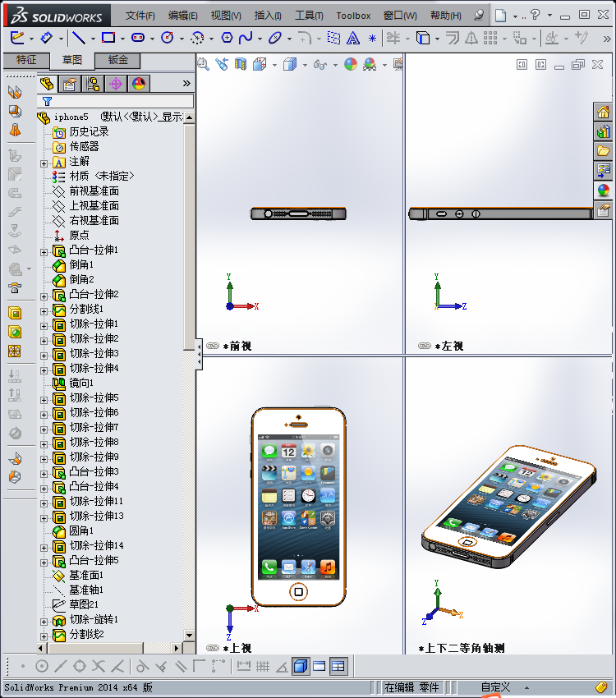
Task: Select the Trim Entities tool
Action: tap(393, 38)
